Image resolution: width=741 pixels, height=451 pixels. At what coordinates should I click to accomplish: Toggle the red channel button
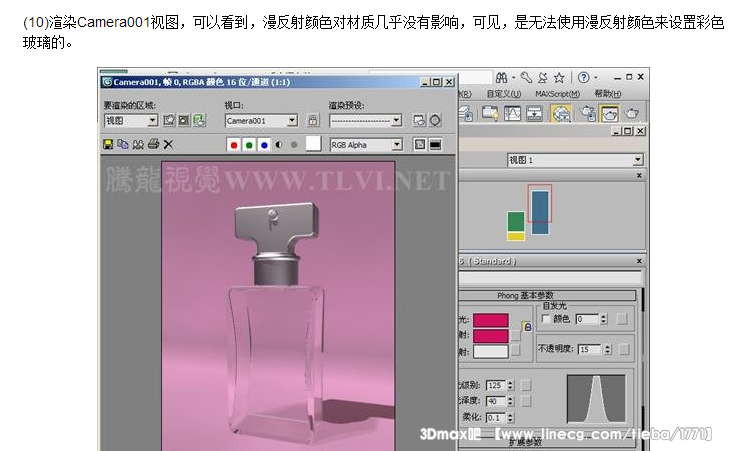(x=234, y=144)
